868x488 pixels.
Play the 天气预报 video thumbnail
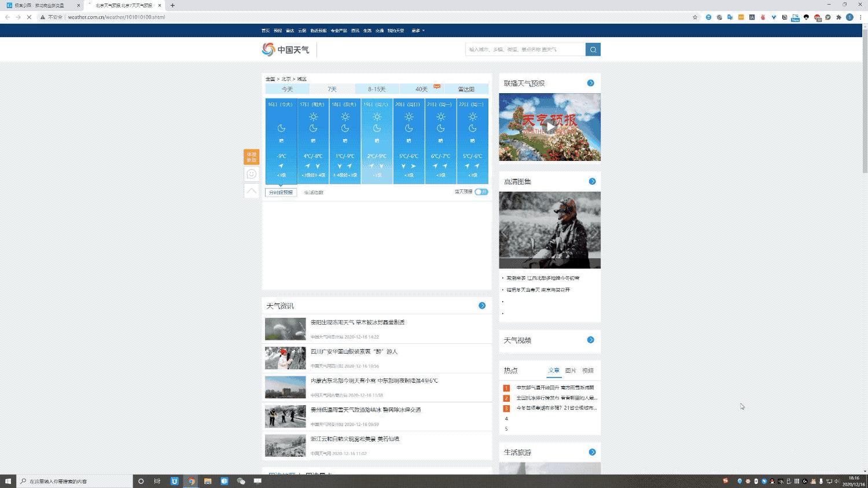550,127
